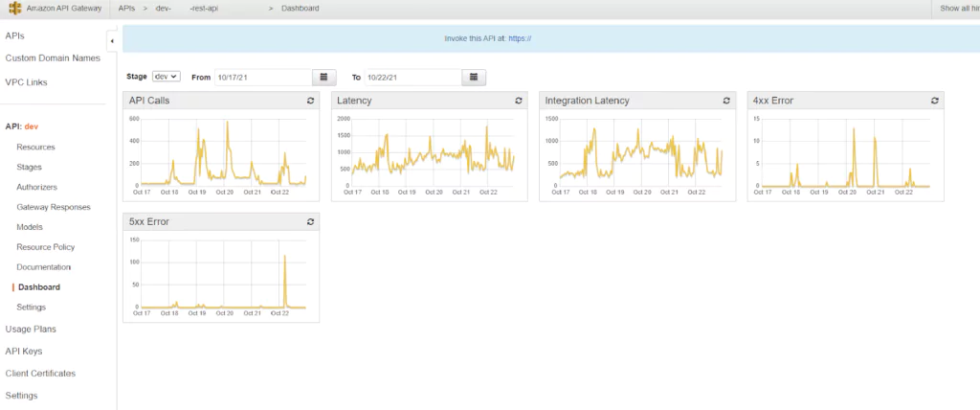This screenshot has height=410, width=980.
Task: Open the Stage dropdown showing dev
Action: click(x=167, y=77)
